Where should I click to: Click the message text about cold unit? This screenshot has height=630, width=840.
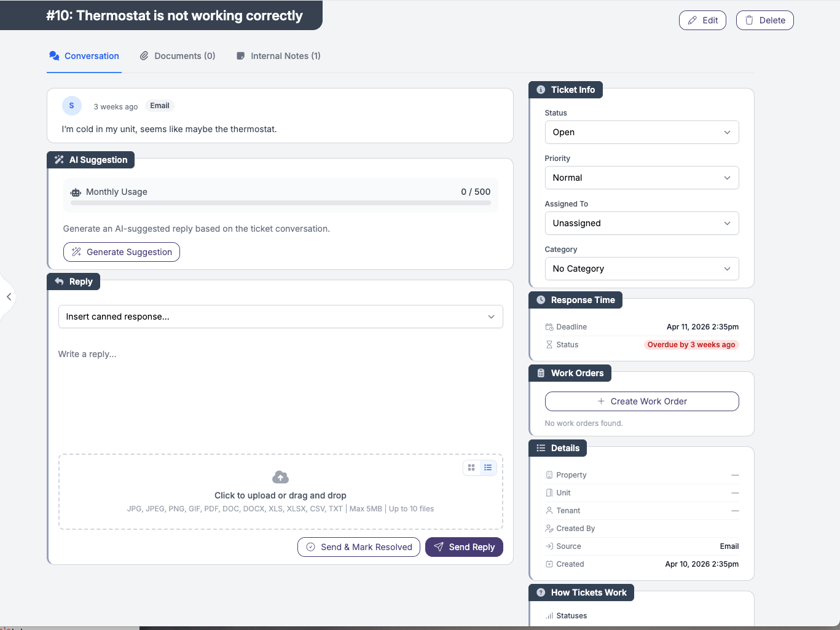170,129
